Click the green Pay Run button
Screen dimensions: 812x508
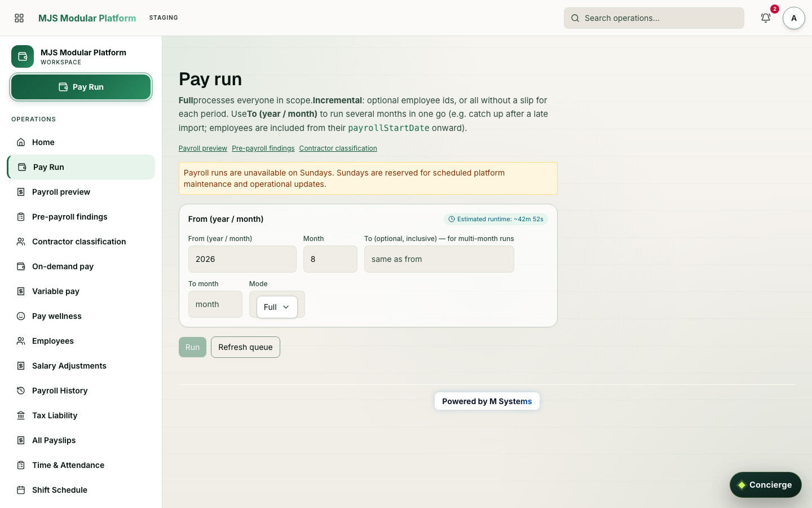click(x=81, y=87)
